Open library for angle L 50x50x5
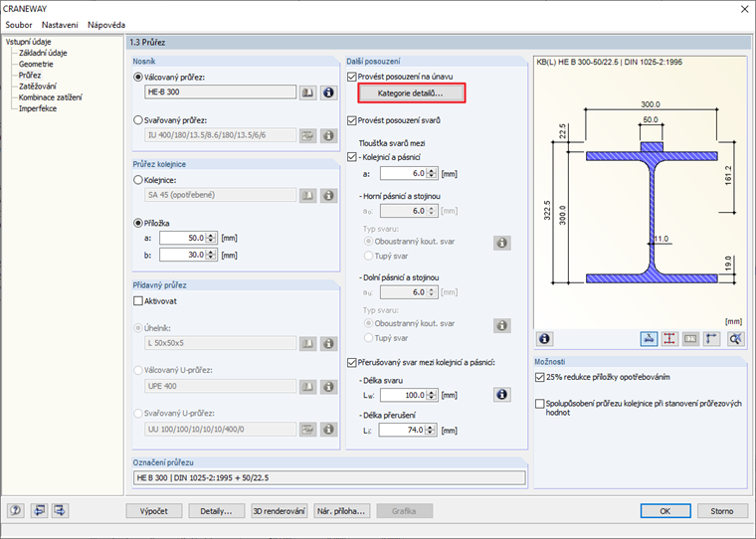Viewport: 756px width, 539px height. tap(307, 344)
